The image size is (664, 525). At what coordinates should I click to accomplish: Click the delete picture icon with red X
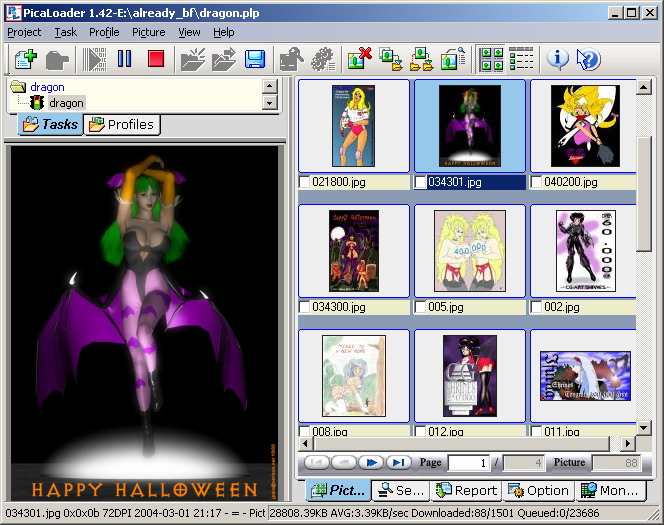pos(360,59)
